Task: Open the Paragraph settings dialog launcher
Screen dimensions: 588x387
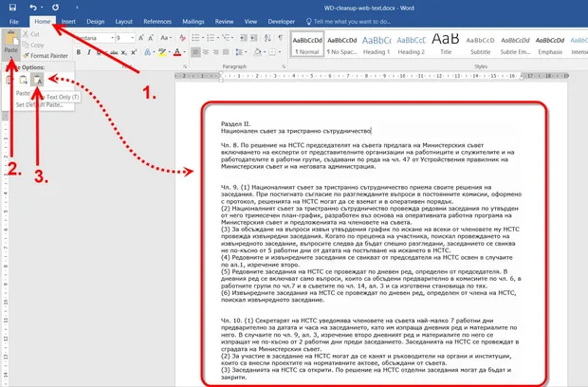Action: [x=284, y=66]
